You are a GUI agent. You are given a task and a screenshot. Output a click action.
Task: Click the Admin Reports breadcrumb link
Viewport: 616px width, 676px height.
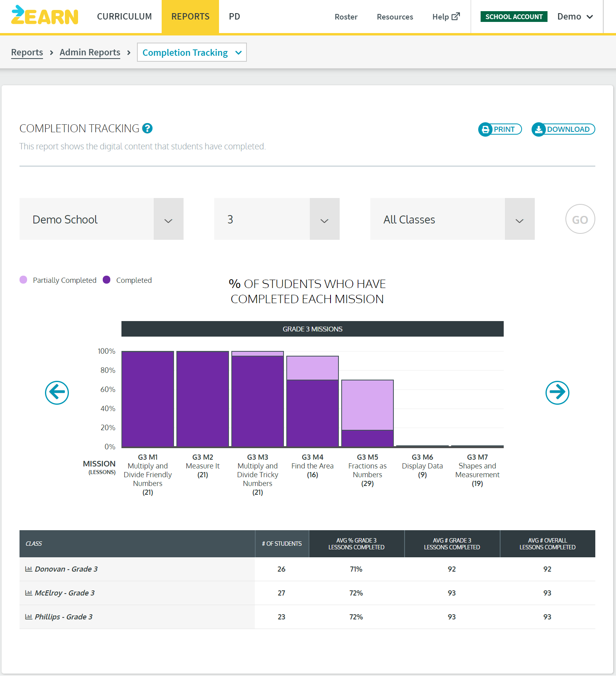90,53
